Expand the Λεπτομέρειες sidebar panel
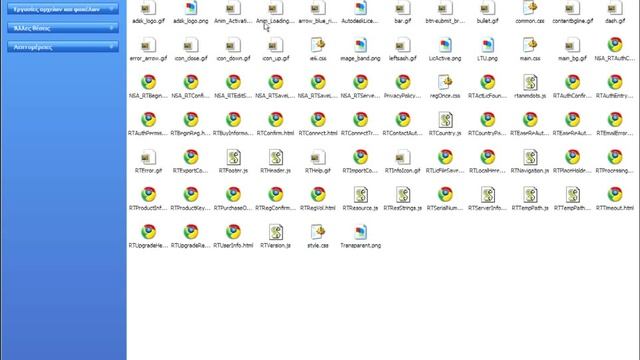Image resolution: width=640 pixels, height=360 pixels. coord(63,47)
